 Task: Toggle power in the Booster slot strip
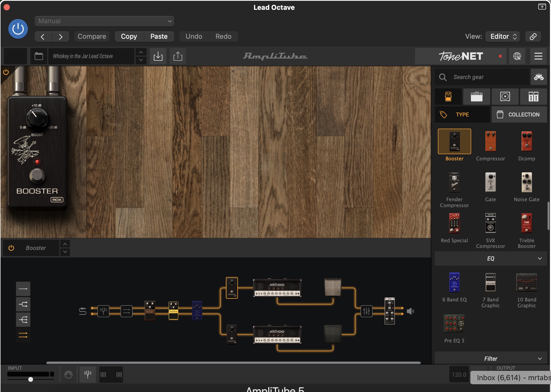11,248
